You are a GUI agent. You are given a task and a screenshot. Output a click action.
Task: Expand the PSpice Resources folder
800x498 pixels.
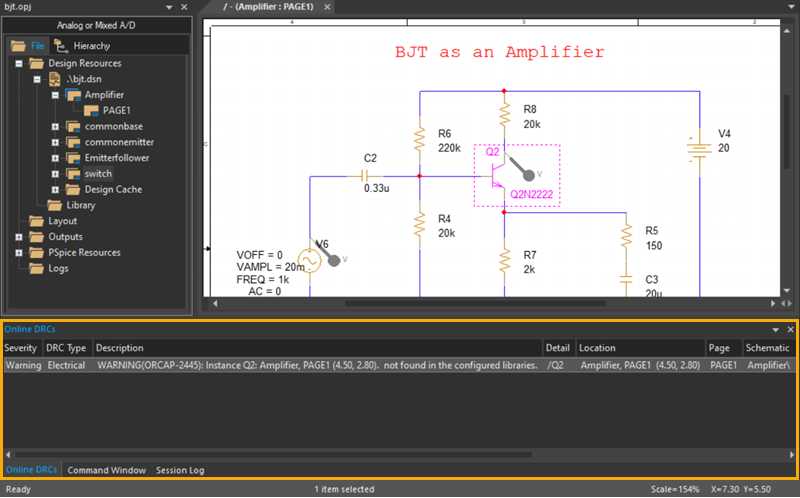click(20, 253)
